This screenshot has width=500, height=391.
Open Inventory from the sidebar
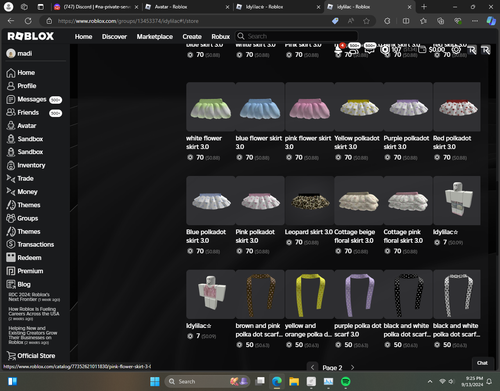pyautogui.click(x=26, y=165)
